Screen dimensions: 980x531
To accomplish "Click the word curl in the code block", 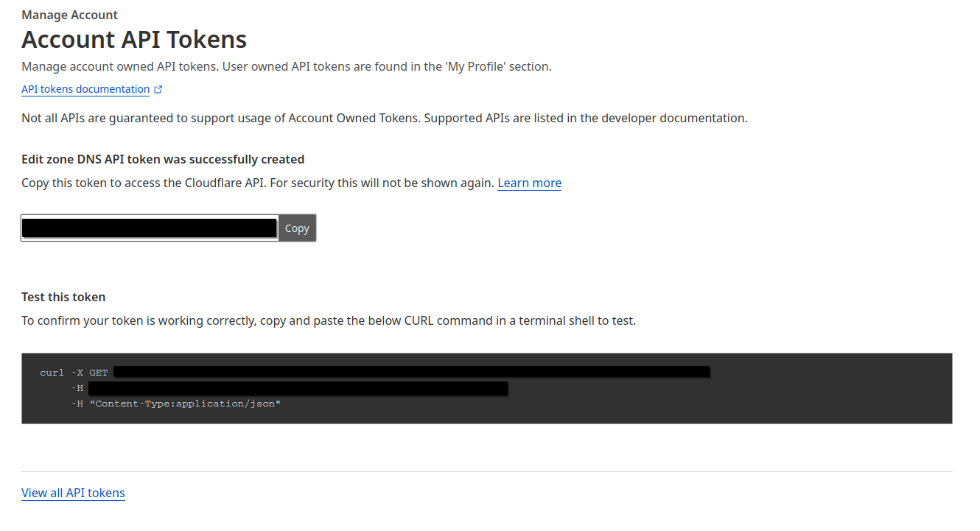I will [x=52, y=373].
